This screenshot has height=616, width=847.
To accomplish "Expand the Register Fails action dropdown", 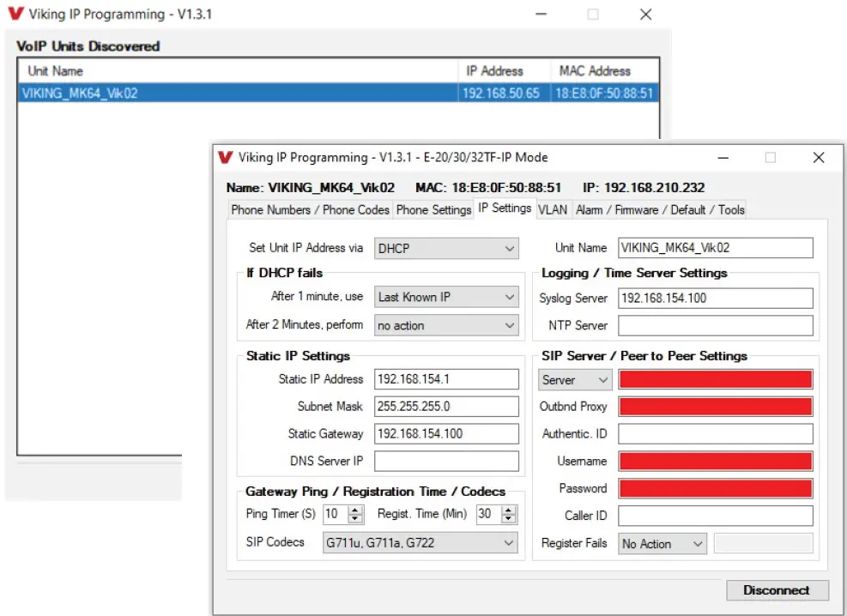I will pos(662,544).
